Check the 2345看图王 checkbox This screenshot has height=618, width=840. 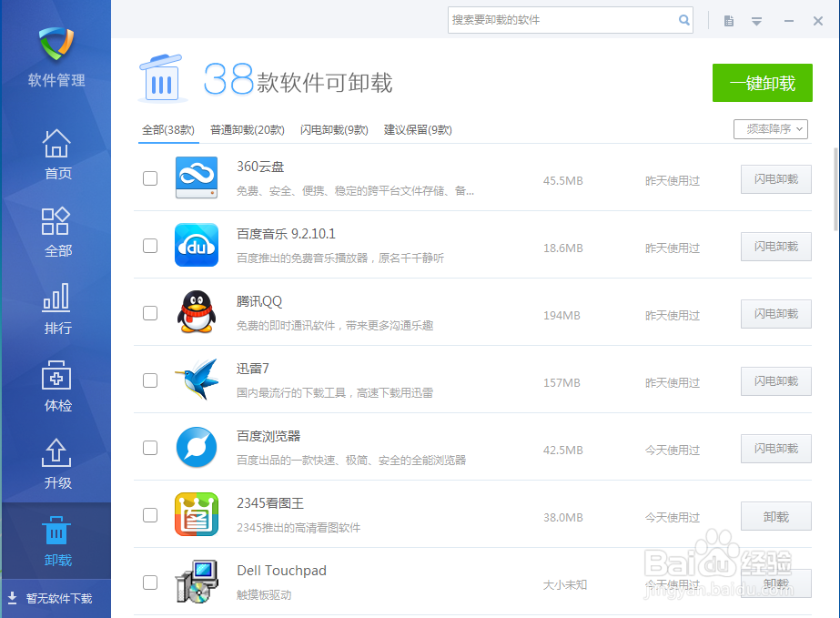[x=150, y=515]
